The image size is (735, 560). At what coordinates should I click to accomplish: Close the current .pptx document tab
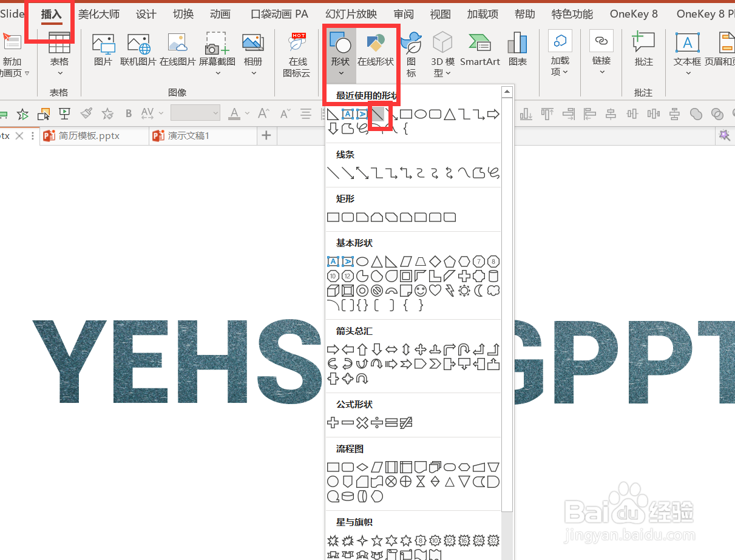point(19,136)
